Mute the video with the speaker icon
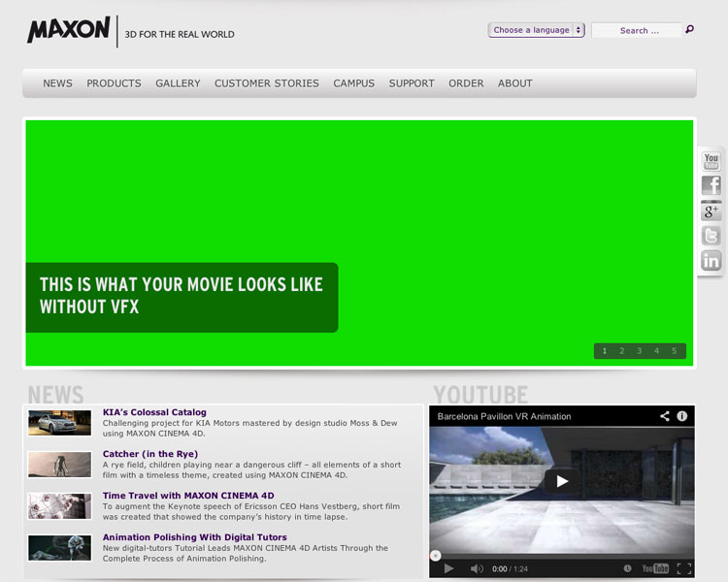The height and width of the screenshot is (582, 728). 477,568
